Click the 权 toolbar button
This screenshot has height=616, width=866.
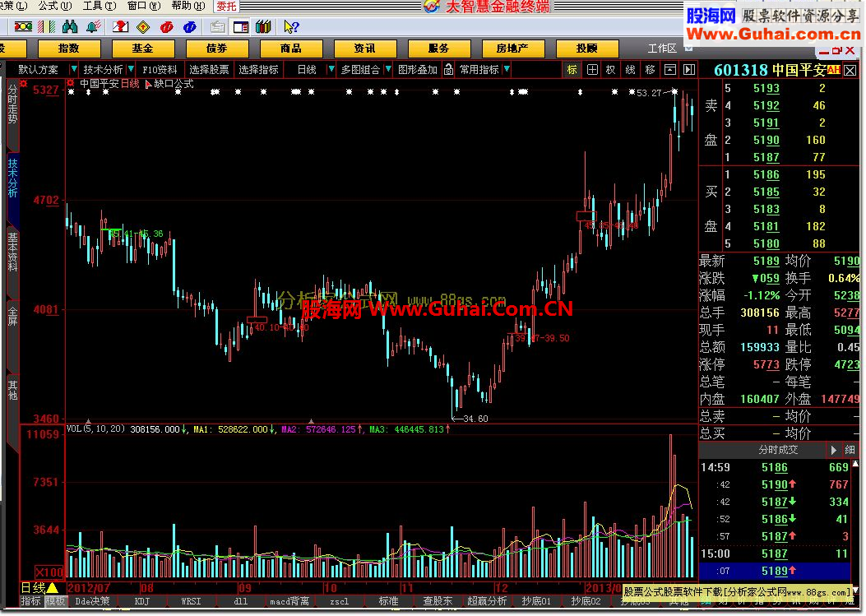pyautogui.click(x=611, y=70)
